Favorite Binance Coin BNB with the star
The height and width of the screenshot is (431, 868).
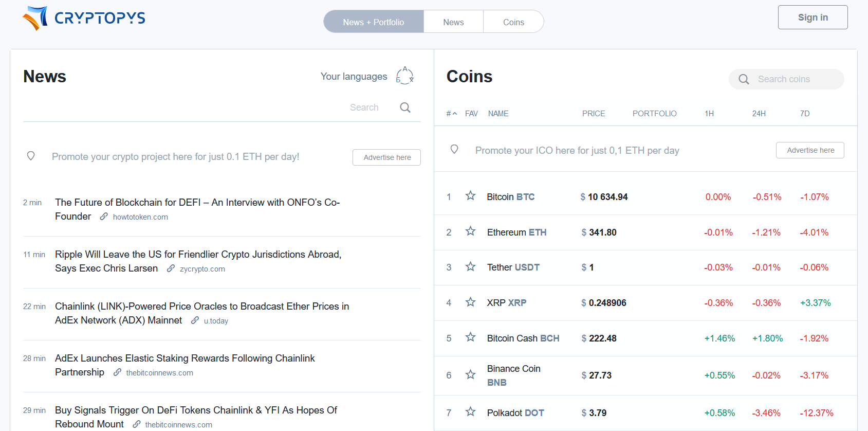470,374
